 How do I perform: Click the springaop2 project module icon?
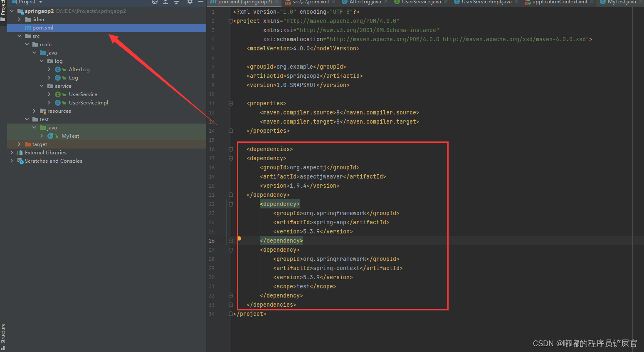point(20,11)
